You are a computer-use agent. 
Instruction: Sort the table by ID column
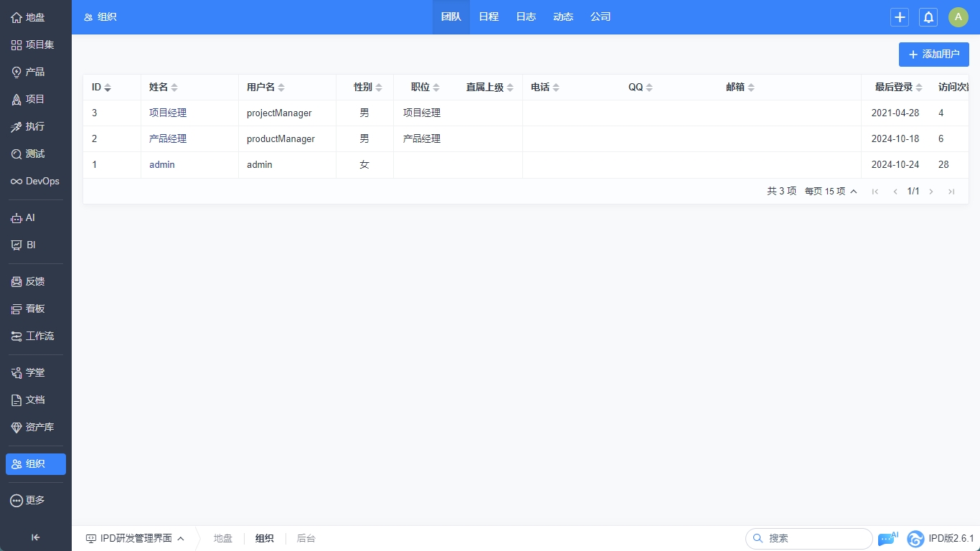(101, 88)
